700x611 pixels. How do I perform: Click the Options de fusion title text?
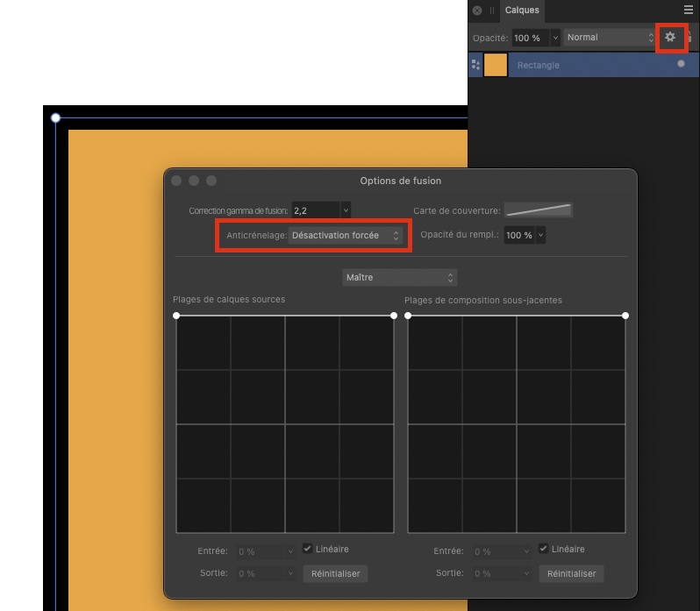point(401,181)
